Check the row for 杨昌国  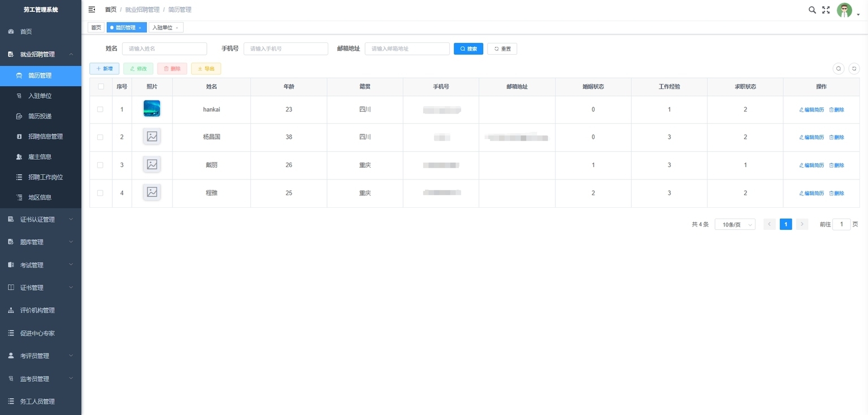pos(101,137)
